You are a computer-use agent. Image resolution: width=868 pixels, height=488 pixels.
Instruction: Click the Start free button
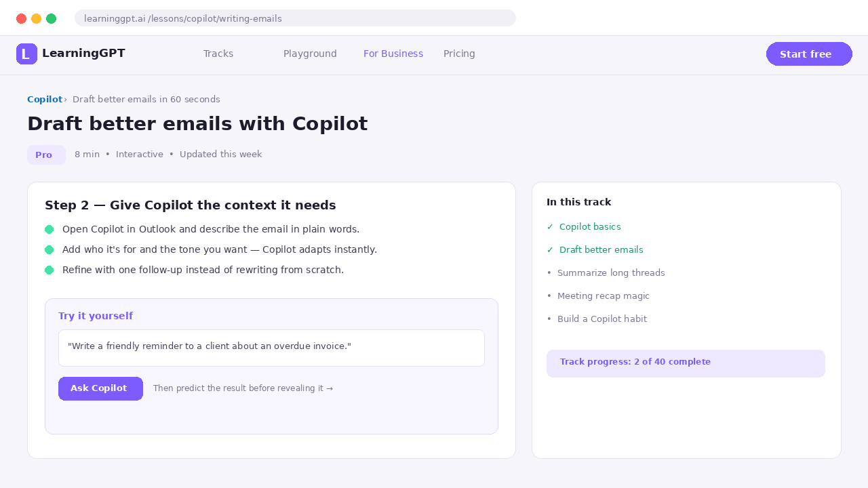809,54
